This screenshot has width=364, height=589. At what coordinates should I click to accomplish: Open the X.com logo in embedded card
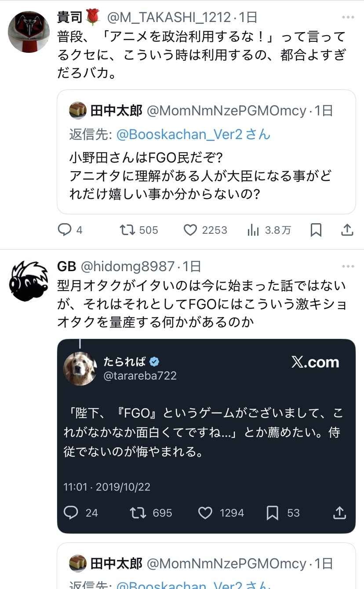[315, 362]
